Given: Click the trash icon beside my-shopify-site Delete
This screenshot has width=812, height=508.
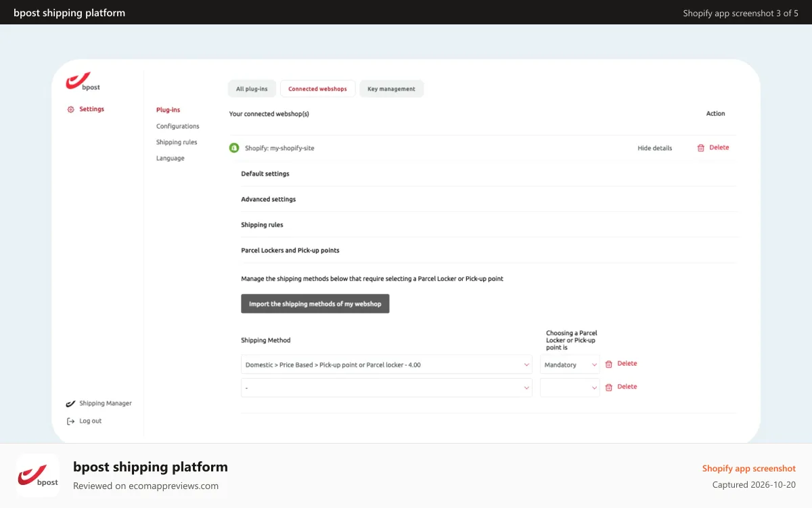Looking at the screenshot, I should [x=701, y=148].
